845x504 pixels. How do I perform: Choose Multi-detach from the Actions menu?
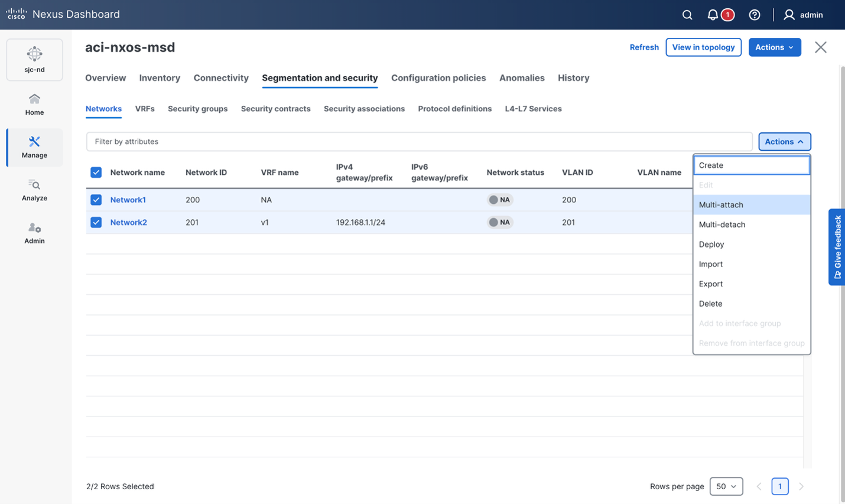coord(752,225)
